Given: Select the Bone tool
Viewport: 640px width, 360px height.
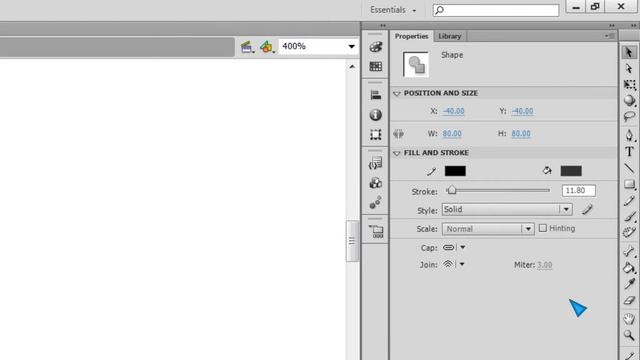Looking at the screenshot, I should [x=629, y=251].
